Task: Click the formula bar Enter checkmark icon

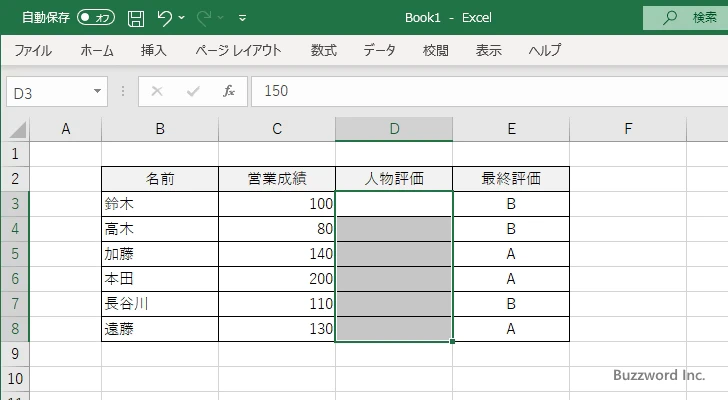Action: (x=193, y=91)
